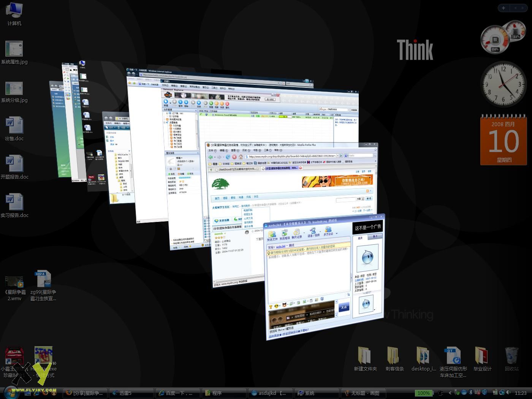
Task: Click the calendar gadget showing 10
Action: tap(503, 140)
